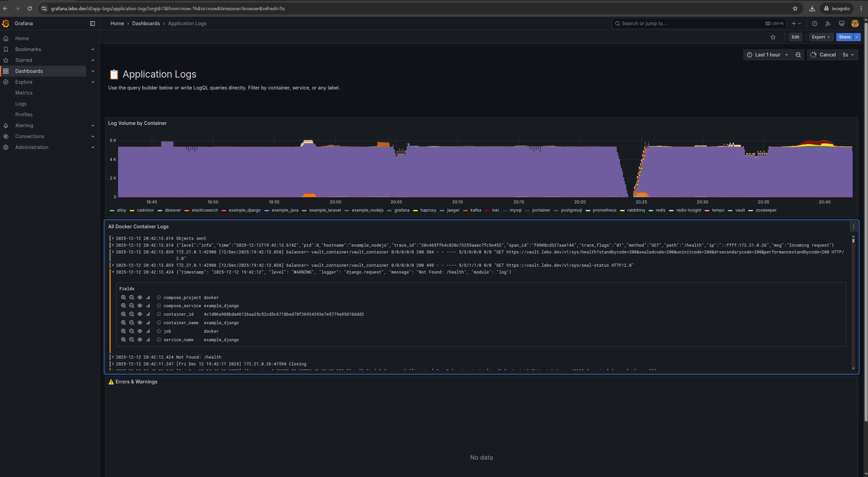Click Dashboards in the breadcrumb
The width and height of the screenshot is (868, 477).
point(146,23)
